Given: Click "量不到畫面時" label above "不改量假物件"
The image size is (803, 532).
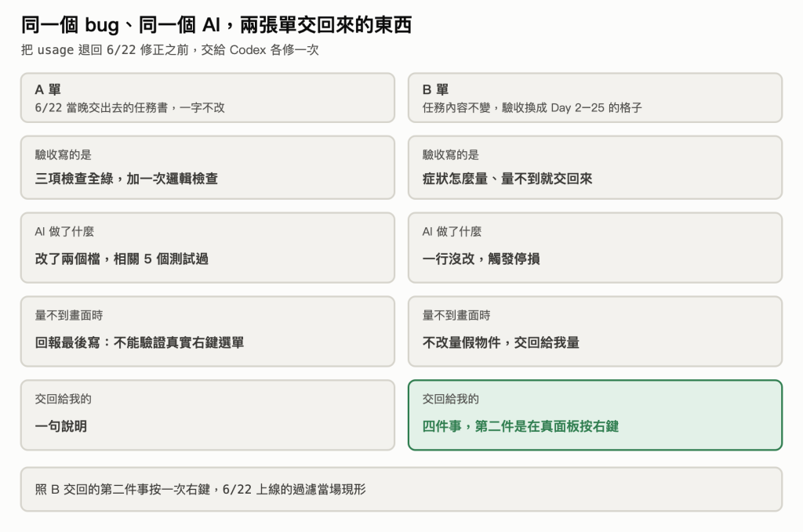Looking at the screenshot, I should click(456, 315).
